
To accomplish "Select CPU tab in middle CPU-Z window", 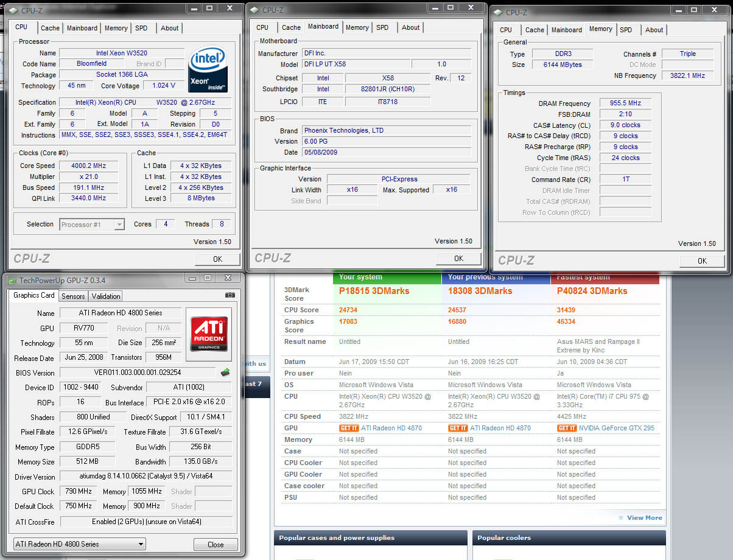I will click(262, 27).
